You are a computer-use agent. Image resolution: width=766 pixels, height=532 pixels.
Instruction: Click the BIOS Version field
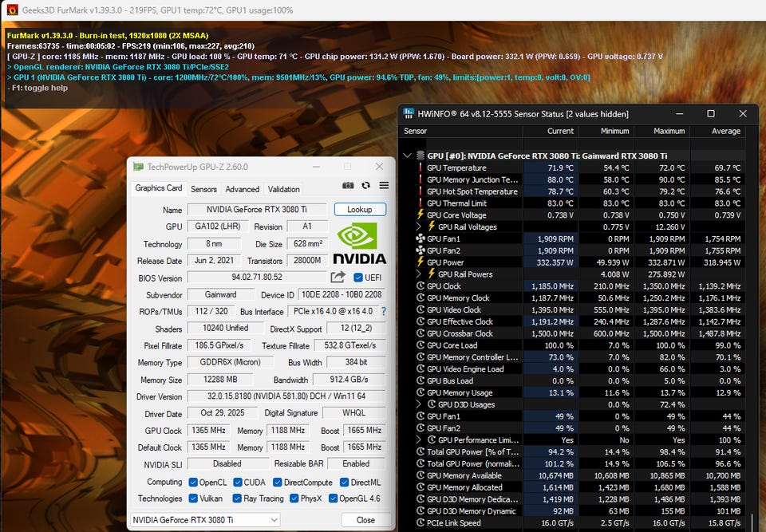pyautogui.click(x=257, y=277)
